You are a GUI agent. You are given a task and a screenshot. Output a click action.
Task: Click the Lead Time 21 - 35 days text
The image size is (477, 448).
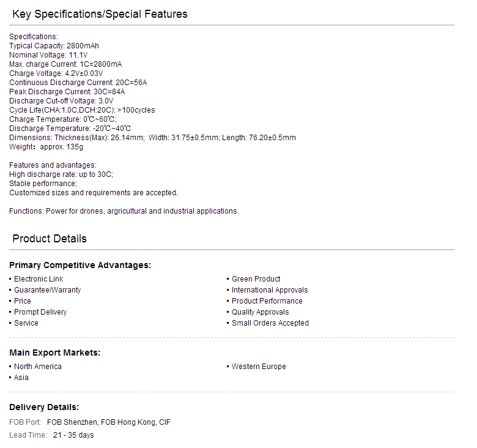coord(73,435)
